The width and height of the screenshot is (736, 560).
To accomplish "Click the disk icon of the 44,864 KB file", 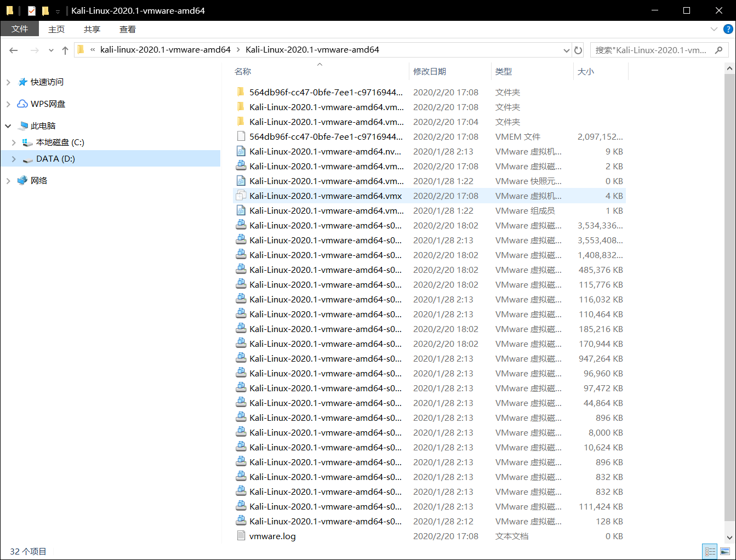I will click(x=241, y=403).
